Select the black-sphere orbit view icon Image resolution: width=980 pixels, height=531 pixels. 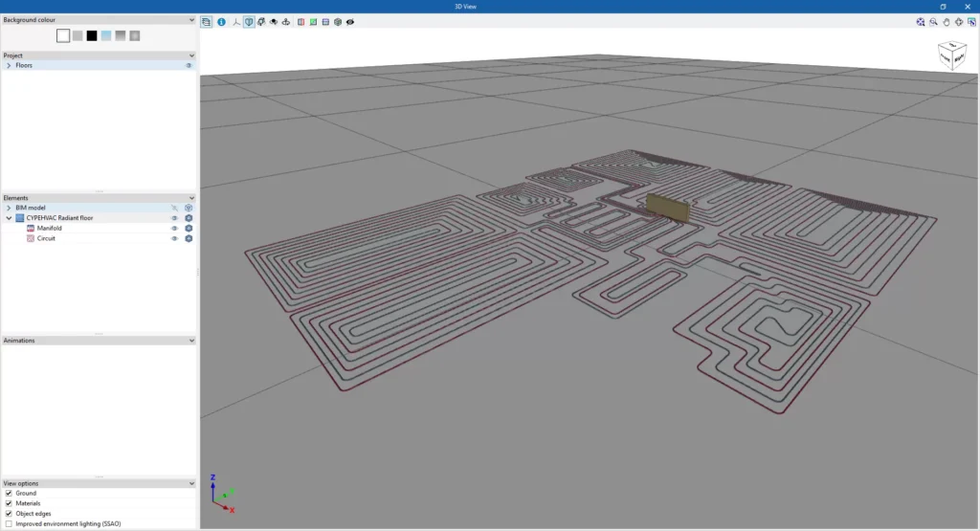pyautogui.click(x=274, y=22)
